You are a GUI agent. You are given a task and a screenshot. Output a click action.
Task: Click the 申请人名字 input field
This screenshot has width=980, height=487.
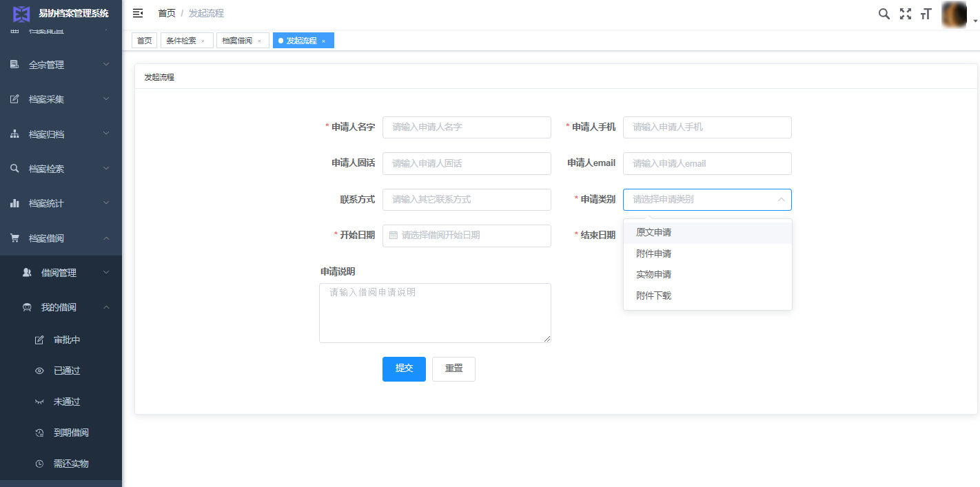pyautogui.click(x=467, y=127)
